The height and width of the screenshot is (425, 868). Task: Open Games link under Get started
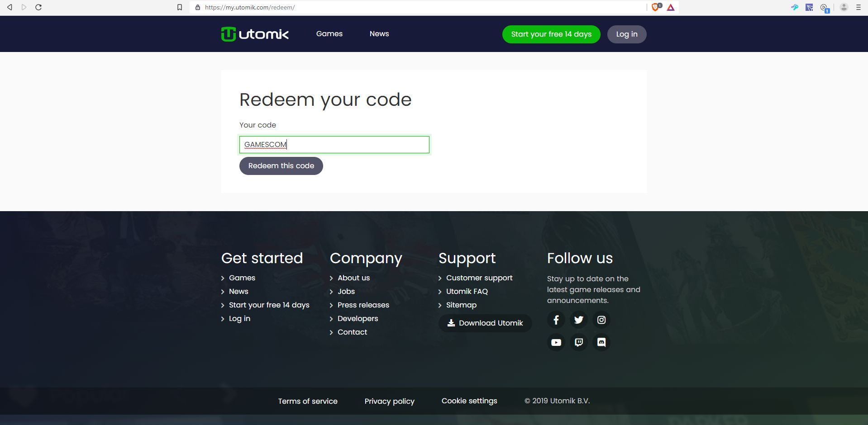tap(242, 278)
